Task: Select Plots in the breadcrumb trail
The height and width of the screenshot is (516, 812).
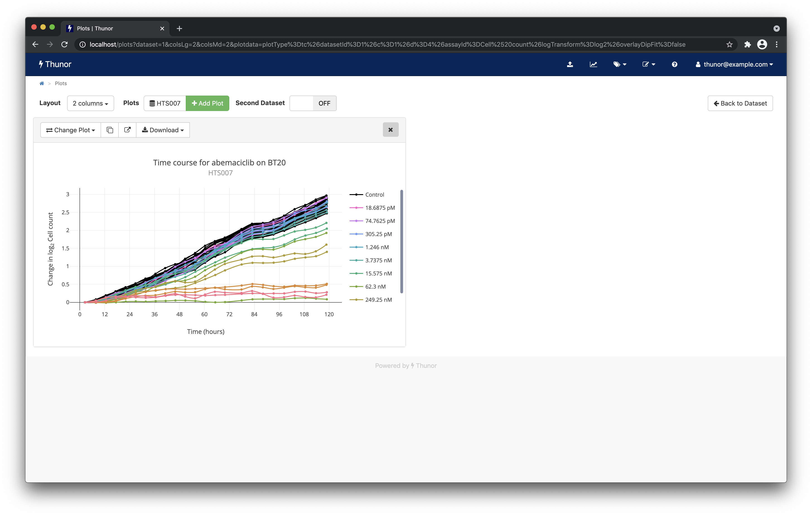Action: [x=61, y=83]
